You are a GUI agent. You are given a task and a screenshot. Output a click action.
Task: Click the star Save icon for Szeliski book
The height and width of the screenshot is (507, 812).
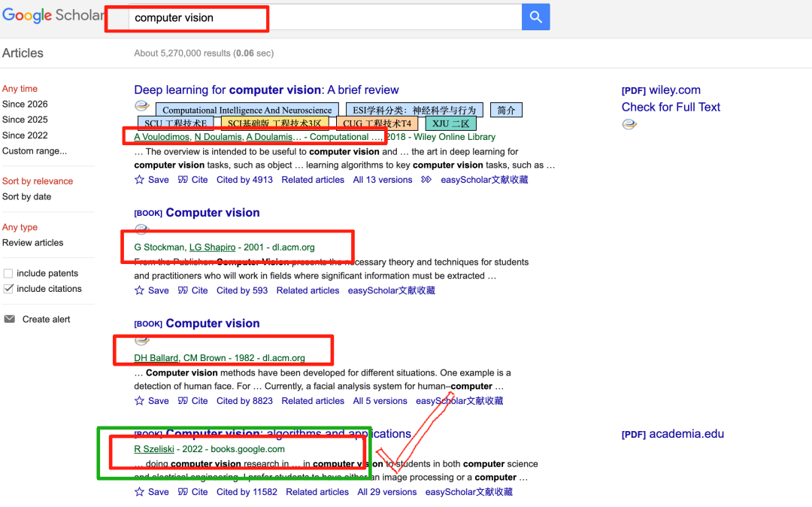139,492
